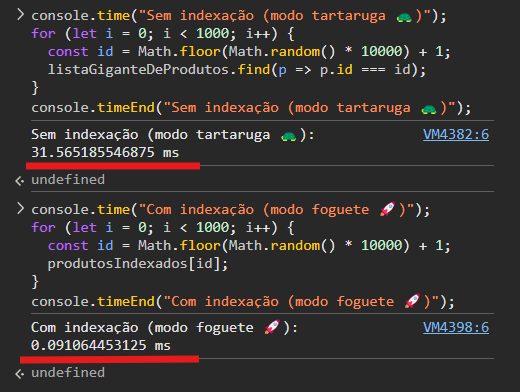Open the VM4398:6 source link

click(x=456, y=327)
